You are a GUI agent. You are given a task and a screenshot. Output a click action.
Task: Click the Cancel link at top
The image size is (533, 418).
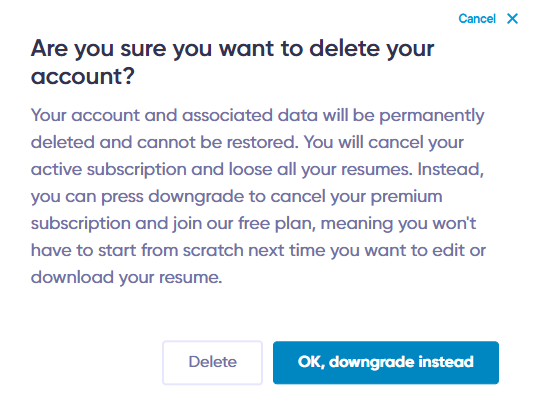coord(477,18)
